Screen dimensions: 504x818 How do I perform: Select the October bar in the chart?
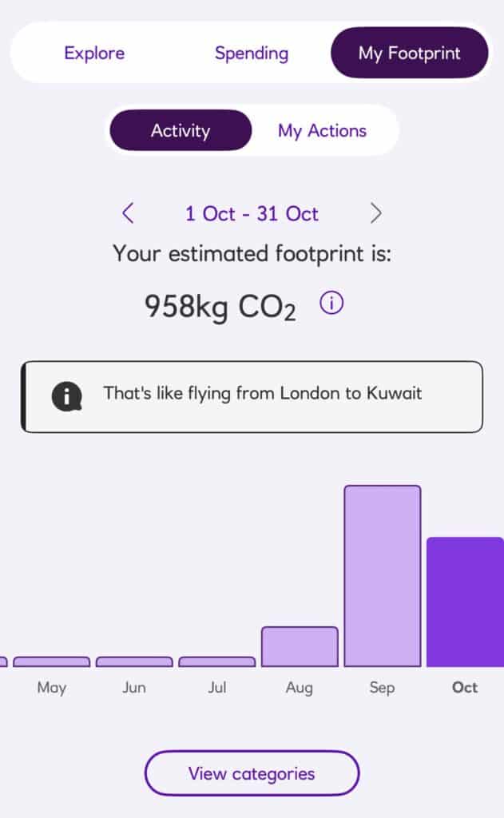465,603
